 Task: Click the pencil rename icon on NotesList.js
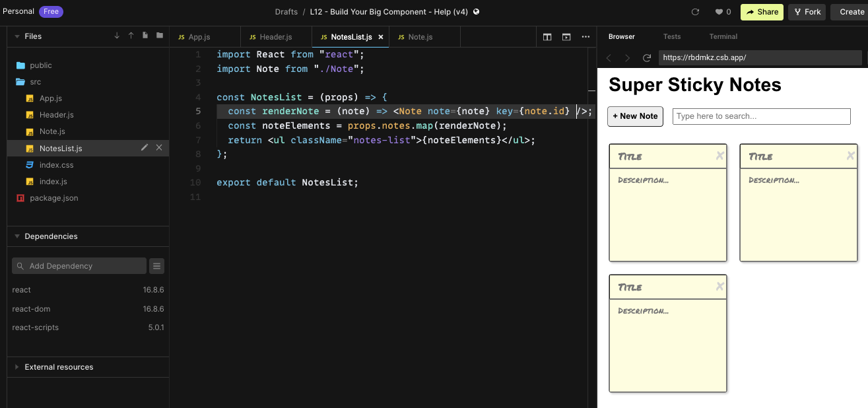pyautogui.click(x=145, y=148)
